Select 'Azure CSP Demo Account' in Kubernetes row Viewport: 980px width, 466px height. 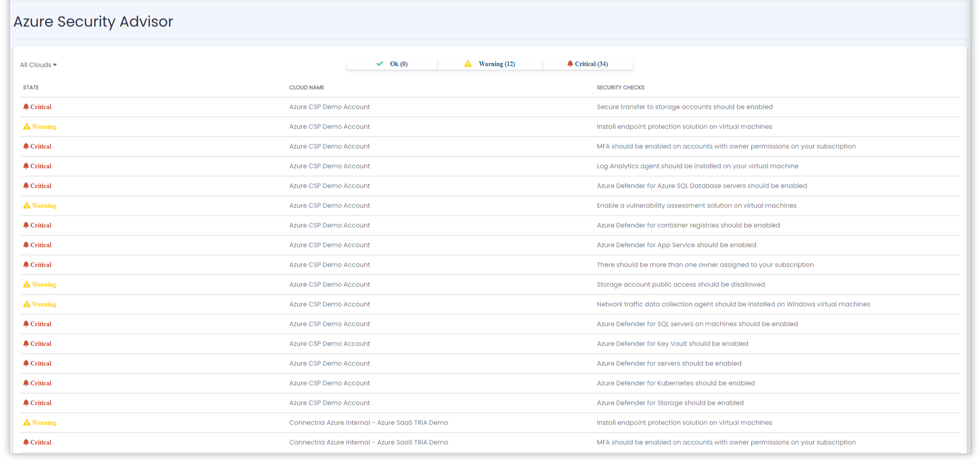(329, 383)
